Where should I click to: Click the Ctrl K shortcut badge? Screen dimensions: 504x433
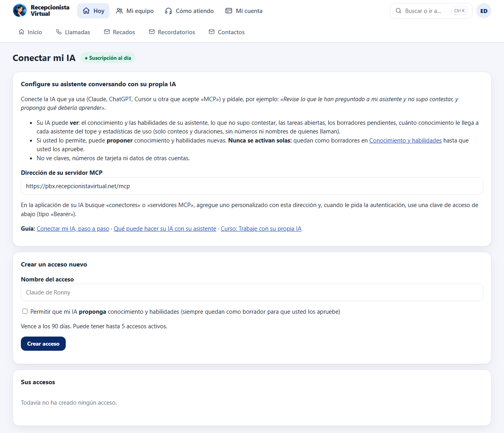(460, 11)
